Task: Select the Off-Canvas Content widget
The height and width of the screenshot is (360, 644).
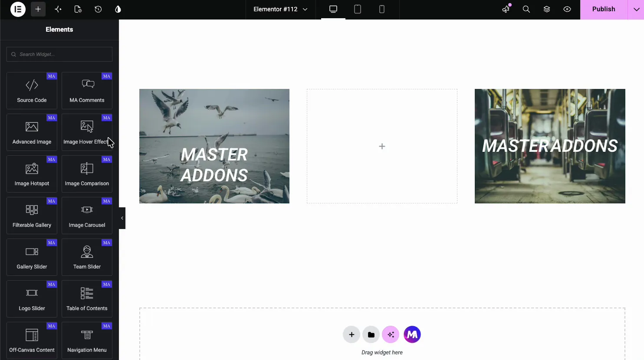Action: coord(32,340)
